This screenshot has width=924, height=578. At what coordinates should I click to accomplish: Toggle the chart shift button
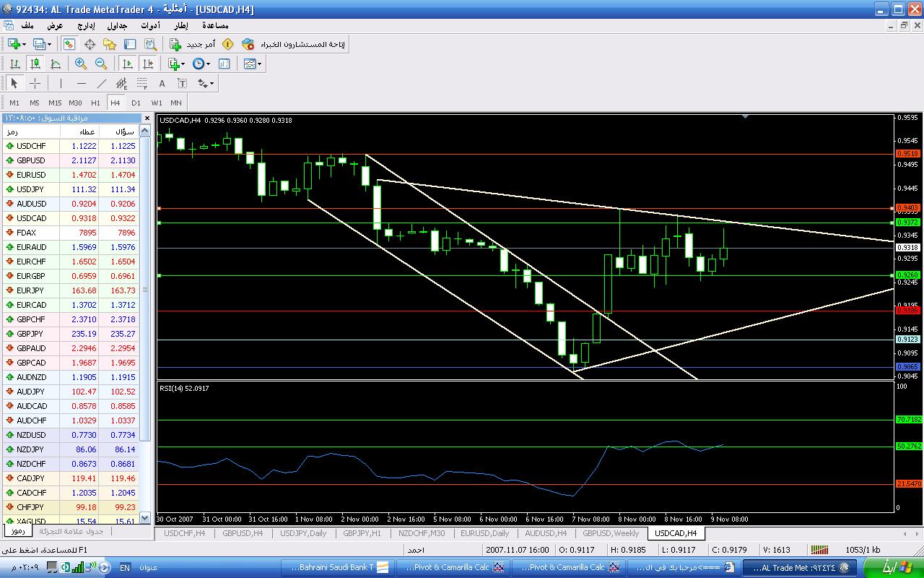[147, 64]
